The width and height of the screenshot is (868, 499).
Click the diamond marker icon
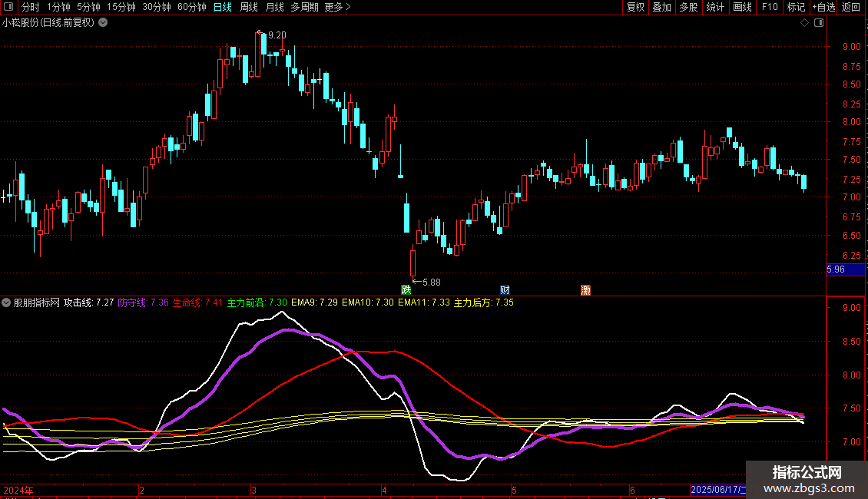point(804,23)
